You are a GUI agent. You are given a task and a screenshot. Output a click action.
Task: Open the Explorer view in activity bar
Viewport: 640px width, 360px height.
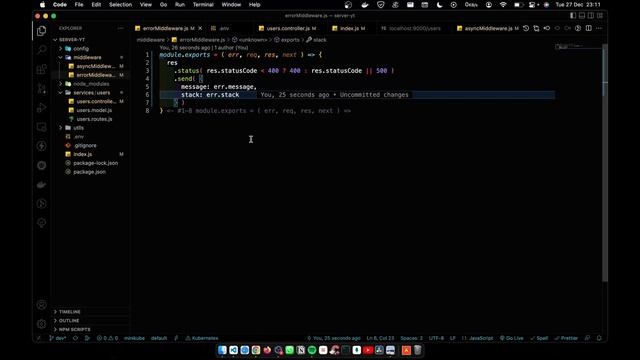[41, 31]
